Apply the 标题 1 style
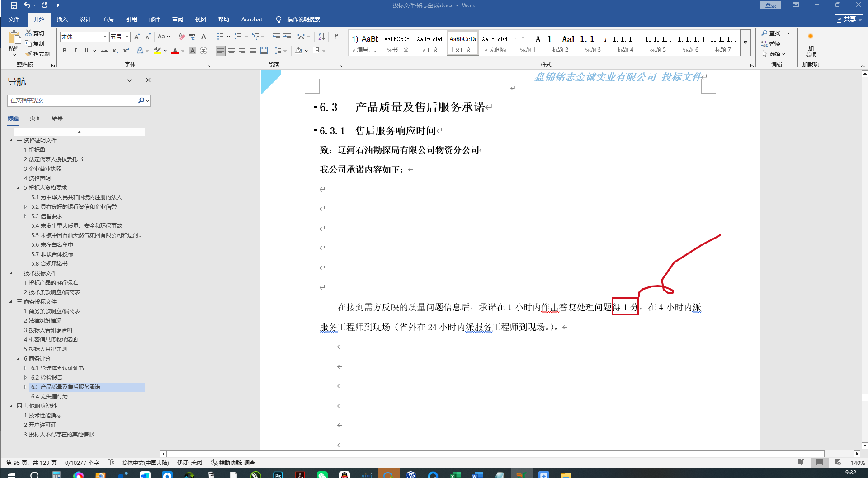 click(x=528, y=43)
